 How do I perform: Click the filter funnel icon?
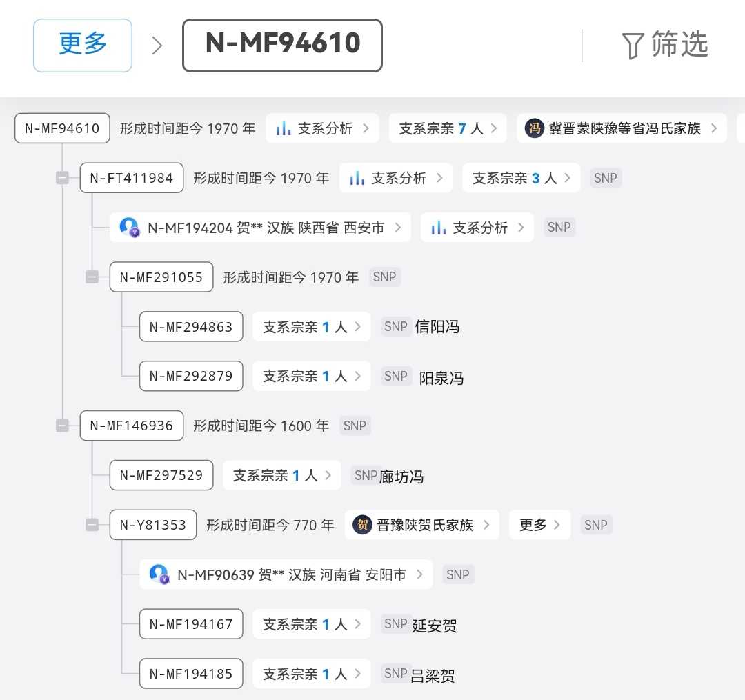[633, 46]
